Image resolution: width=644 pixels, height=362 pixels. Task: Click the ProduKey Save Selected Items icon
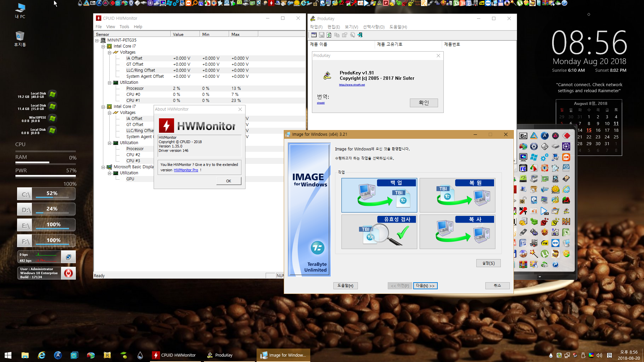point(321,35)
